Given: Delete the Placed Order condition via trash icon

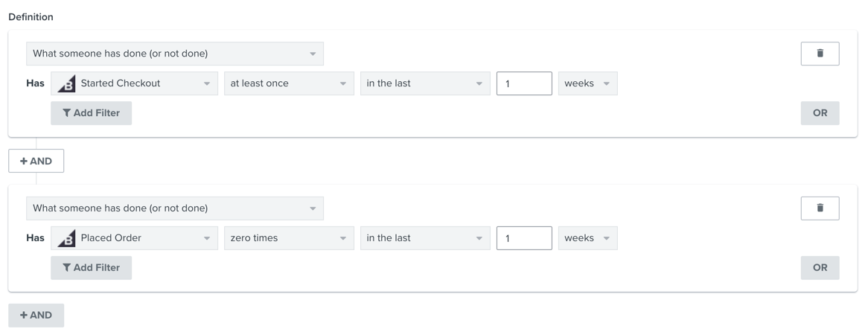Looking at the screenshot, I should pyautogui.click(x=820, y=208).
